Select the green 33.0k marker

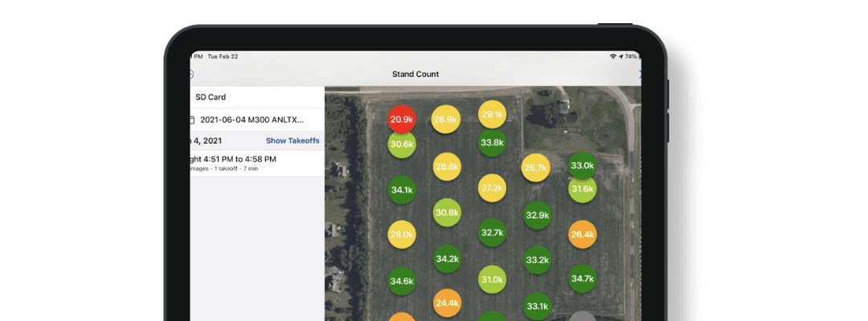tap(583, 165)
